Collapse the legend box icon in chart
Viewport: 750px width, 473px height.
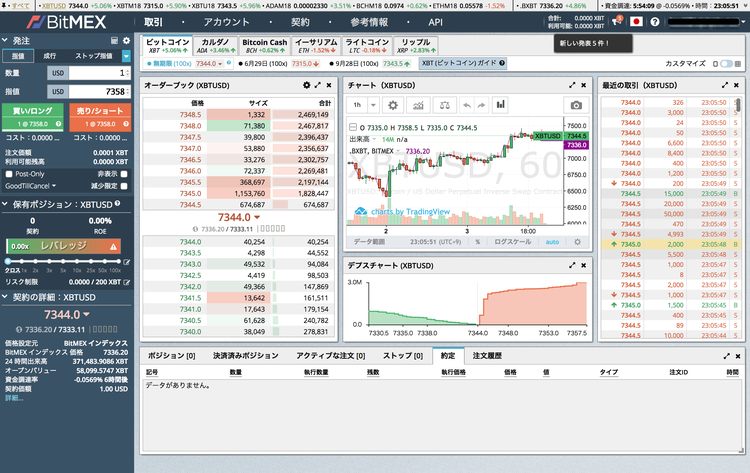(x=353, y=128)
